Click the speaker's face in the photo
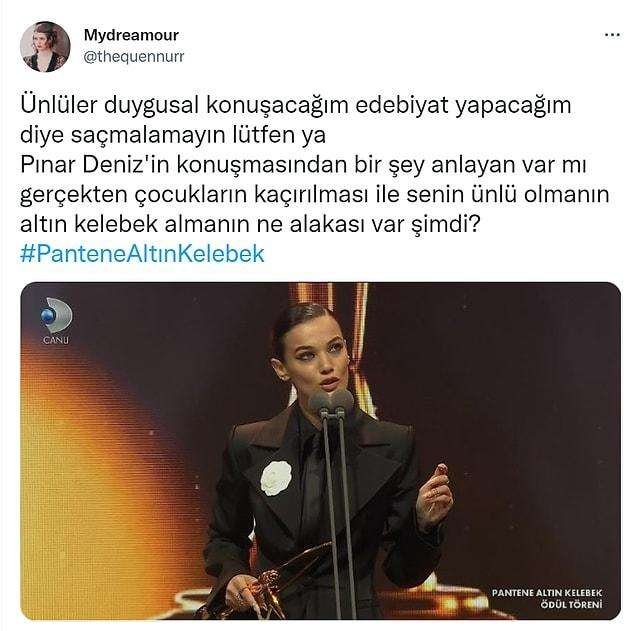Image resolution: width=635 pixels, height=631 pixels. click(x=319, y=358)
